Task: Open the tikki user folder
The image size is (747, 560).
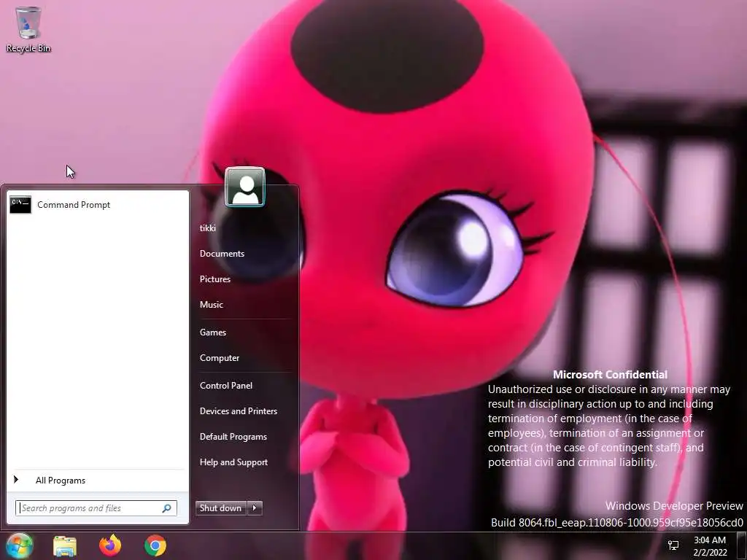Action: click(x=208, y=228)
